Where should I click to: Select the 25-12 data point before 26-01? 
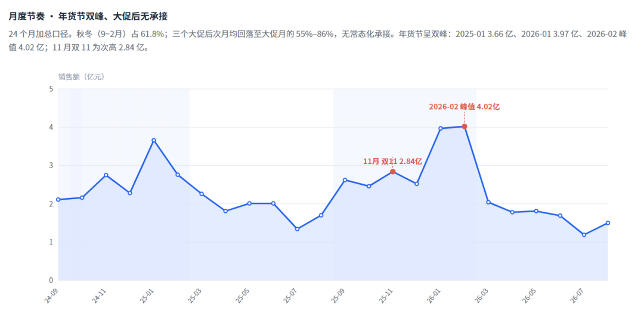416,184
